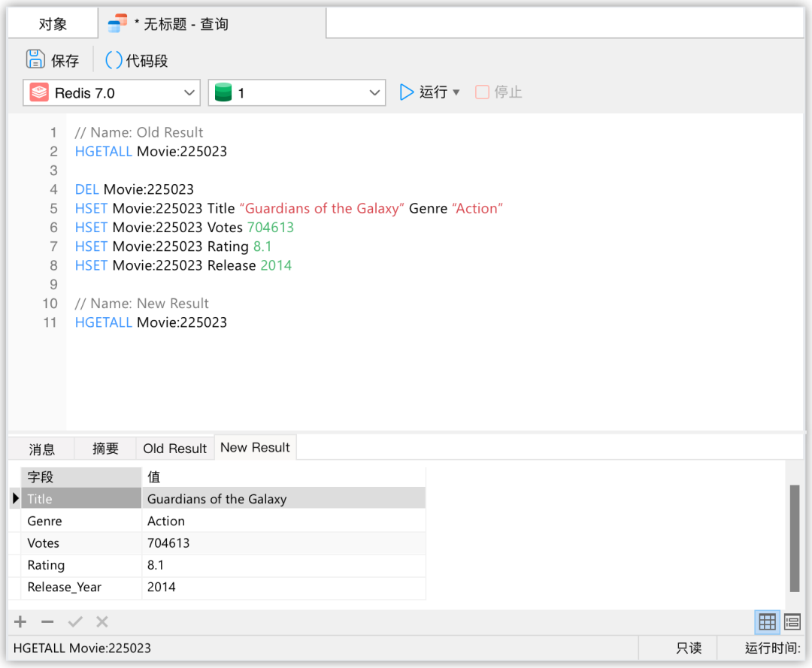
Task: Click the green database cylinder icon
Action: pyautogui.click(x=223, y=92)
